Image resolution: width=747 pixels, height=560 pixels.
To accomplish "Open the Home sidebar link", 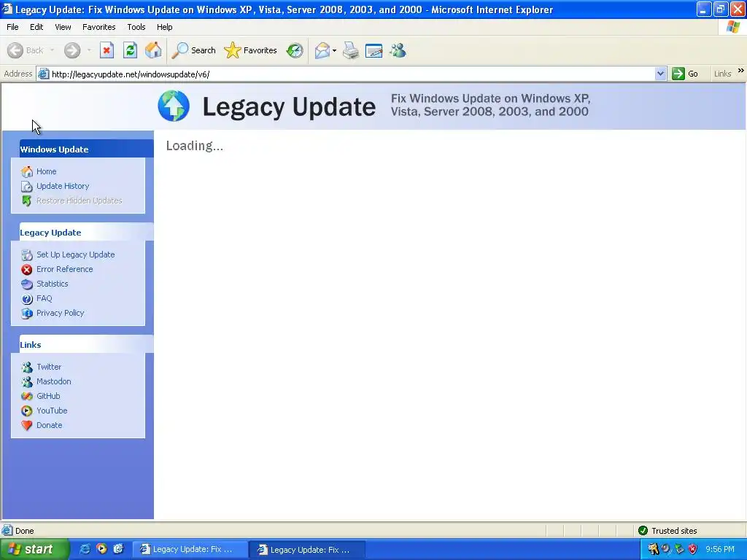I will (x=46, y=171).
